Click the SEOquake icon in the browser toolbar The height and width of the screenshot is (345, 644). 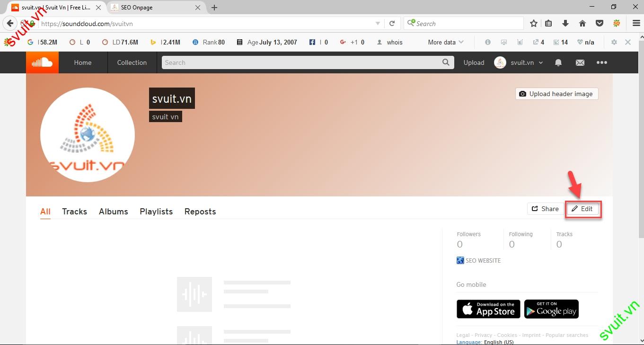[617, 23]
